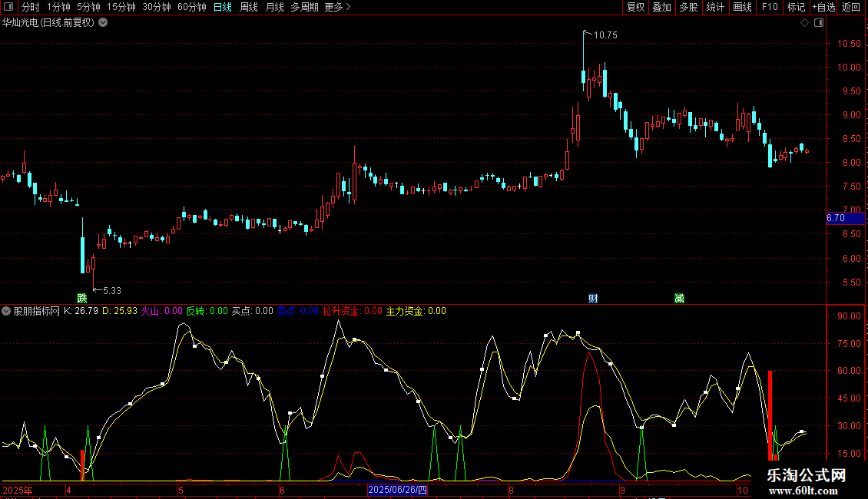
Task: Click the 跌 marker below the chart
Action: (x=82, y=298)
